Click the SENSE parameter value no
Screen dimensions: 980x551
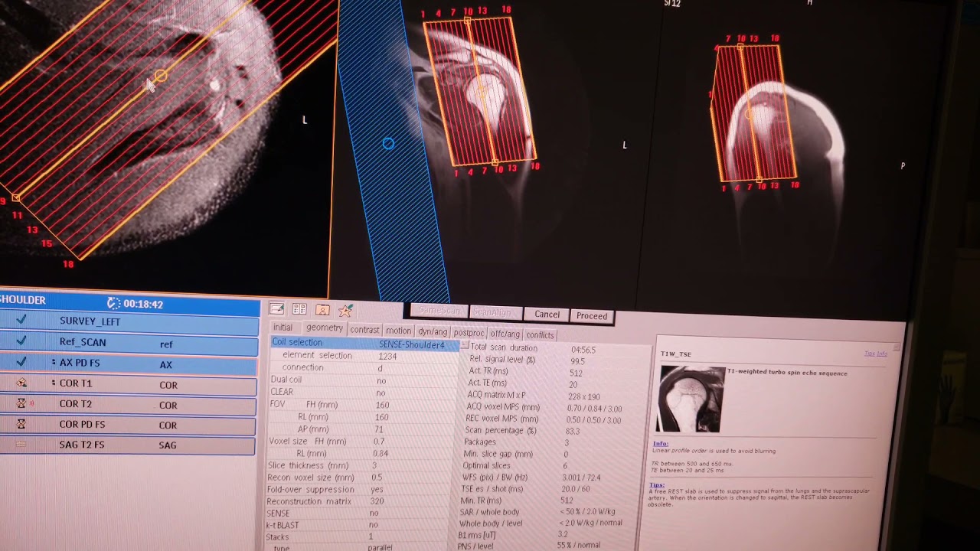(x=374, y=514)
